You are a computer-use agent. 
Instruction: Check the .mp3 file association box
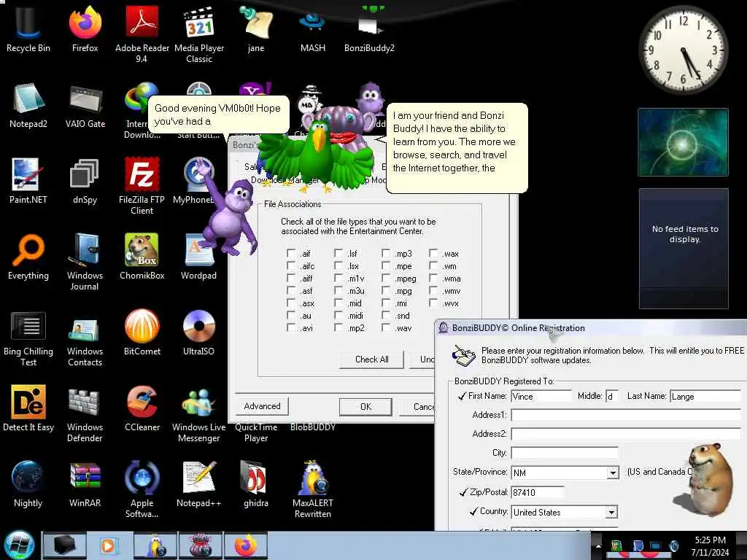click(385, 253)
